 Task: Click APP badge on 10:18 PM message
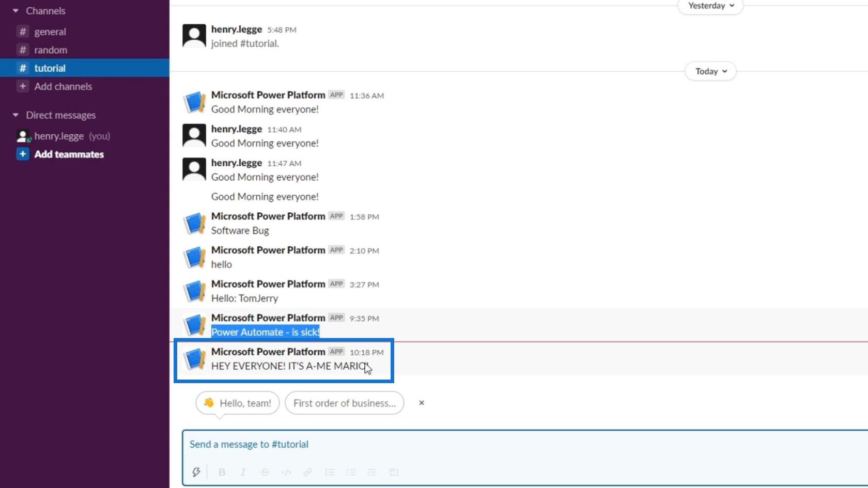(336, 352)
